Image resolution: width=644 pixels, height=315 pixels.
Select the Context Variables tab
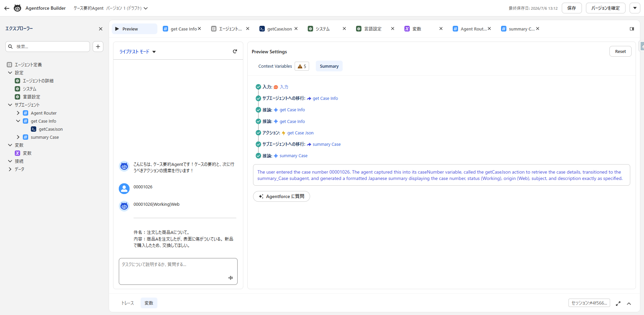click(275, 66)
